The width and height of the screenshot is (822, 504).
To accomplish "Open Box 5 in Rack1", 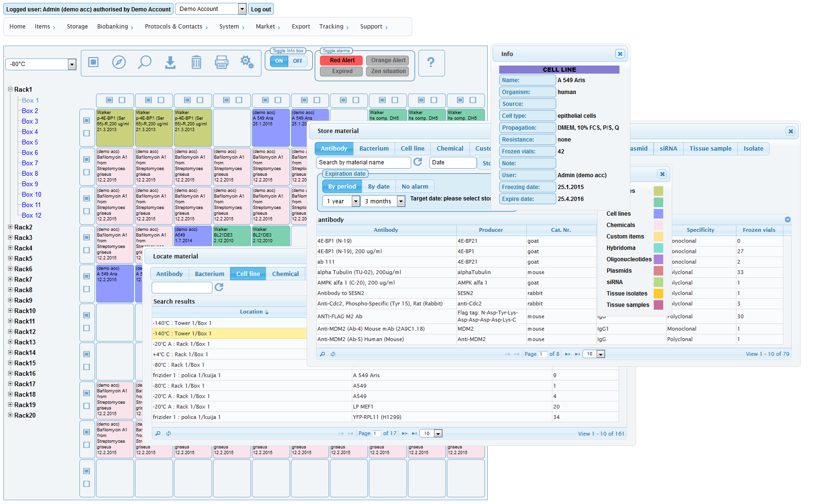I will coord(29,142).
